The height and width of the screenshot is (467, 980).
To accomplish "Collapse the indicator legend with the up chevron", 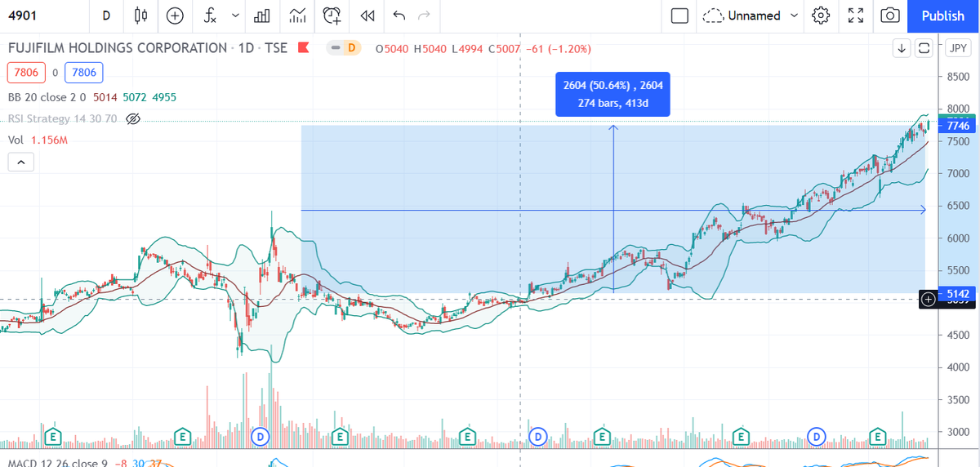I will tap(21, 162).
